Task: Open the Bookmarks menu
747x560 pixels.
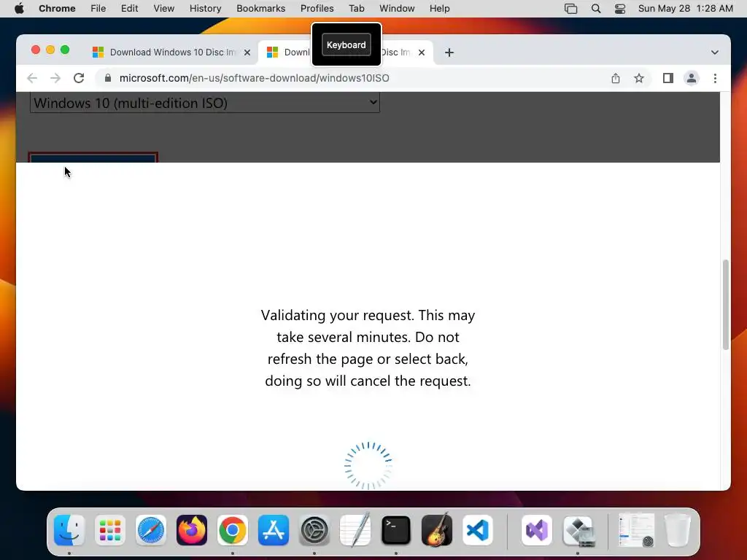Action: pyautogui.click(x=260, y=9)
